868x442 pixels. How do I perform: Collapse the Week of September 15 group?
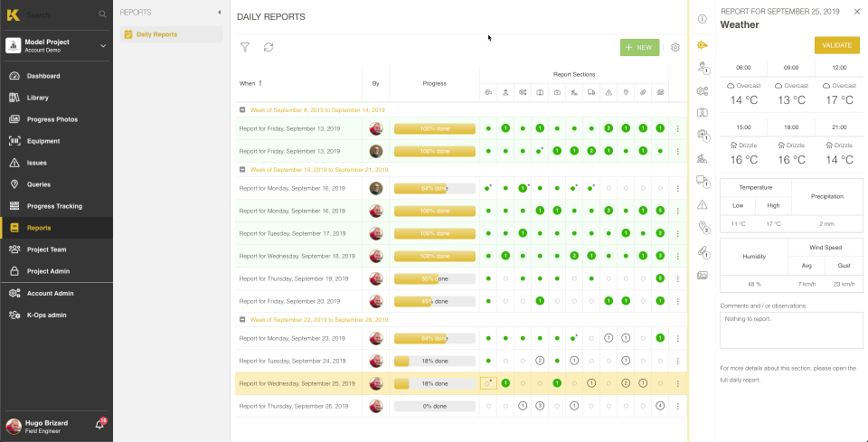[242, 169]
